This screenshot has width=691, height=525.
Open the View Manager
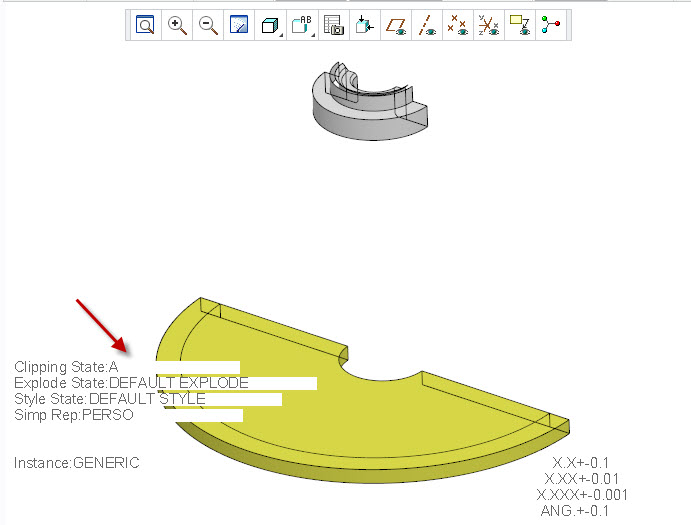coord(333,26)
